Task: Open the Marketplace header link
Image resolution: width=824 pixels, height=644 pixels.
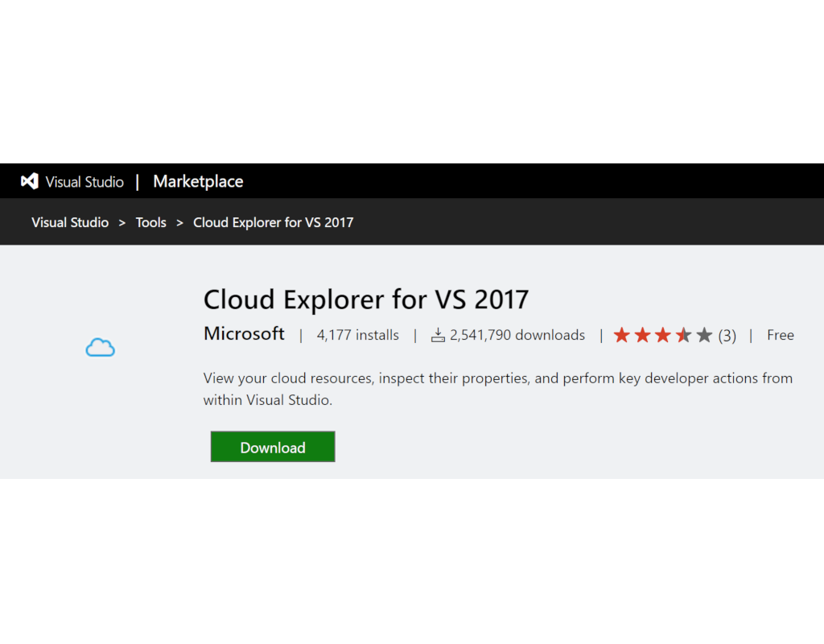Action: coord(198,181)
